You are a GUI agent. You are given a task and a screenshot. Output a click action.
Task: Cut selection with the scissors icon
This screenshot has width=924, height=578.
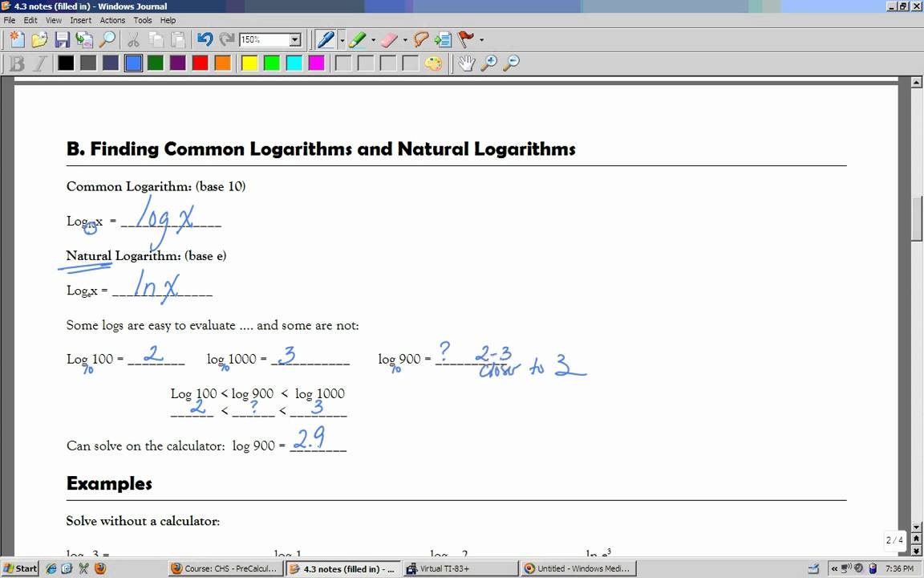click(133, 39)
